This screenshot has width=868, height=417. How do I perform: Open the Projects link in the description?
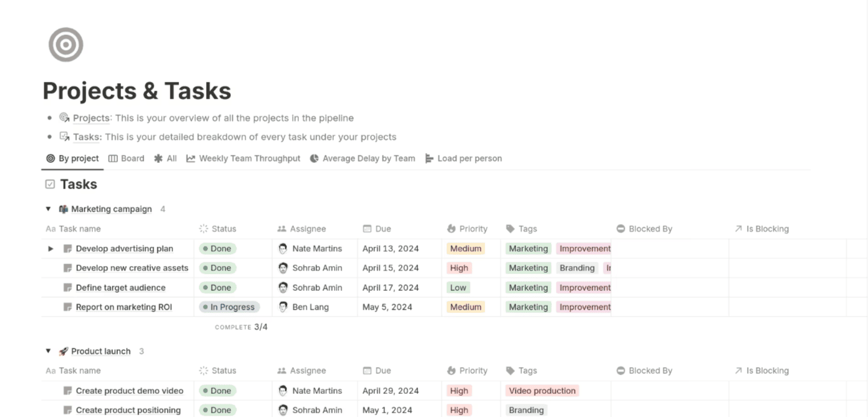[x=91, y=118]
